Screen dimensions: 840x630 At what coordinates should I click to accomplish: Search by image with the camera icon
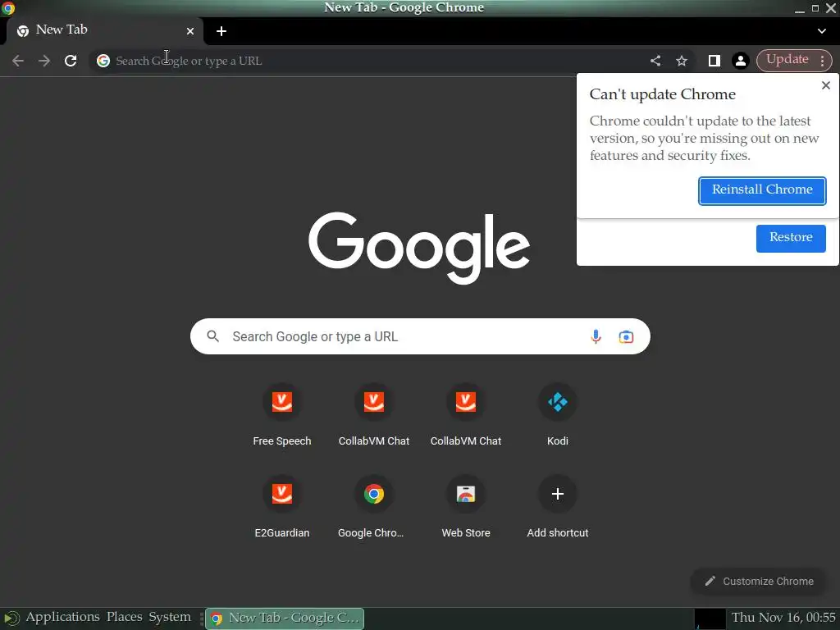click(626, 336)
